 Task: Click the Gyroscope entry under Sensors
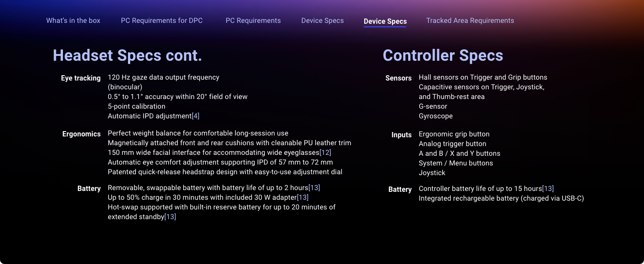coord(435,116)
